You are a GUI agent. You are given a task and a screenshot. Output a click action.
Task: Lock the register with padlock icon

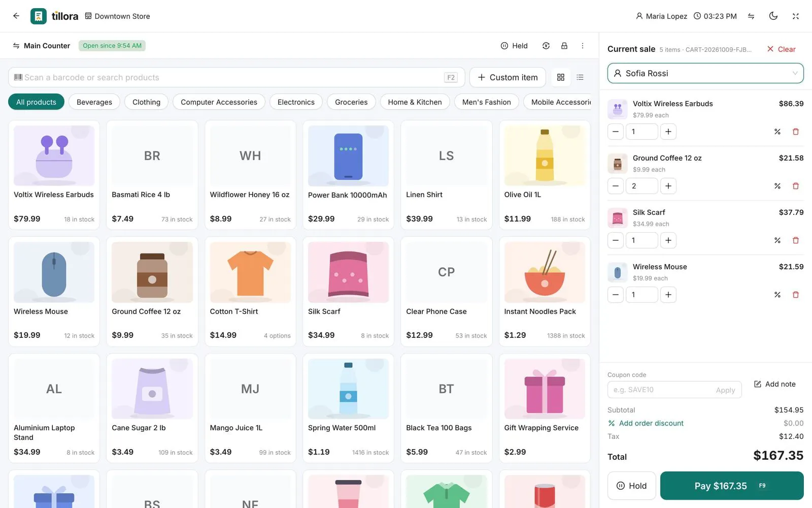pyautogui.click(x=564, y=46)
